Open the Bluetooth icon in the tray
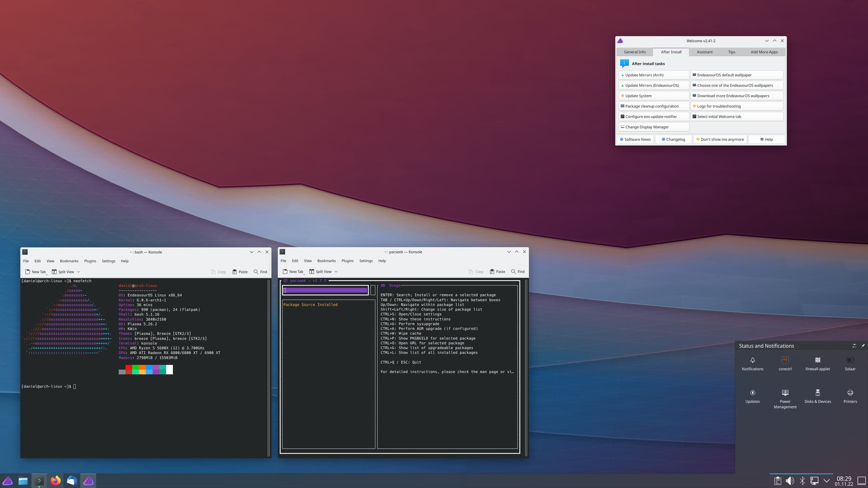This screenshot has height=488, width=868. [x=802, y=481]
